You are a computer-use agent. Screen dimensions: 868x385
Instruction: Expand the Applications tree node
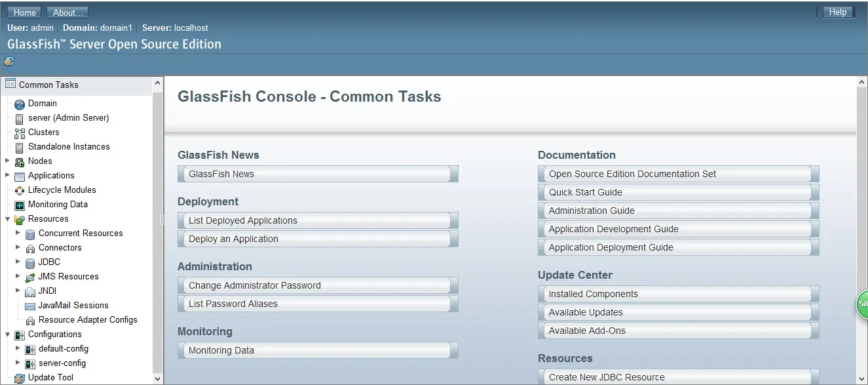tap(7, 175)
